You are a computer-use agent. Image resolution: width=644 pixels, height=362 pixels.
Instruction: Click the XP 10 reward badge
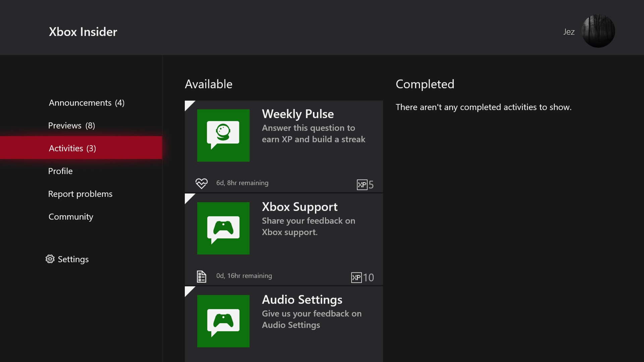coord(362,278)
